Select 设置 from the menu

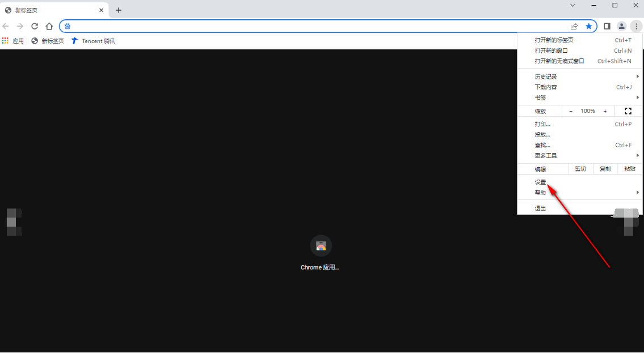pyautogui.click(x=541, y=182)
